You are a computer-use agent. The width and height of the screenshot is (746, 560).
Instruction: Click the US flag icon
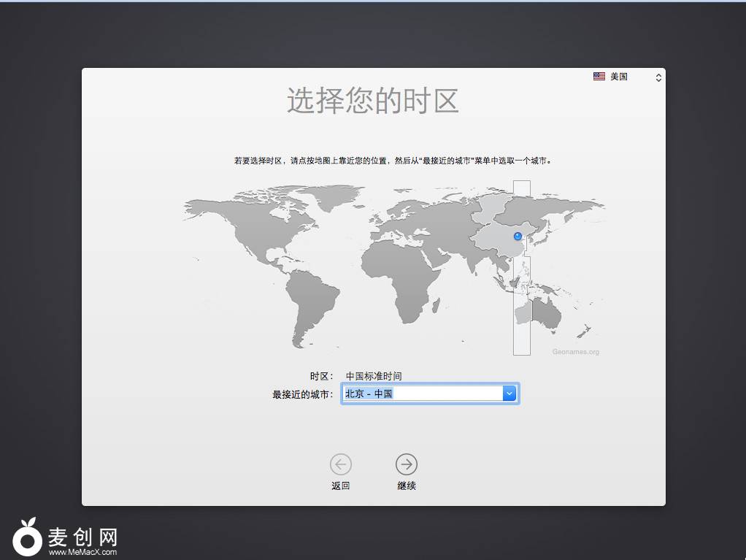tap(599, 77)
